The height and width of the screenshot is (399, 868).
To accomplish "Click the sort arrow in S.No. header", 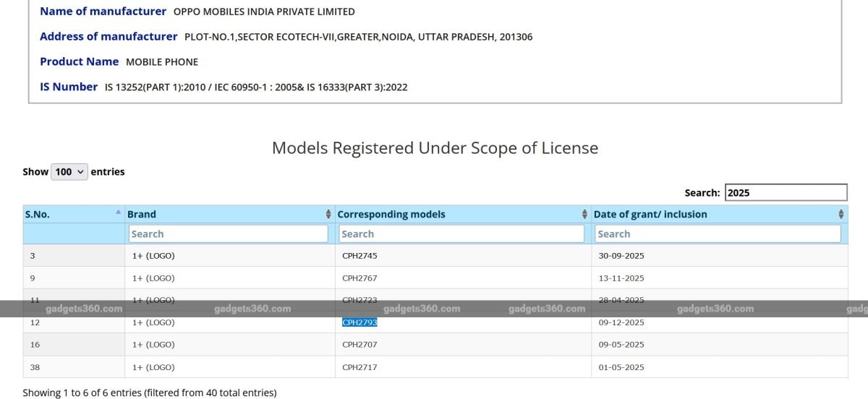I will click(119, 213).
